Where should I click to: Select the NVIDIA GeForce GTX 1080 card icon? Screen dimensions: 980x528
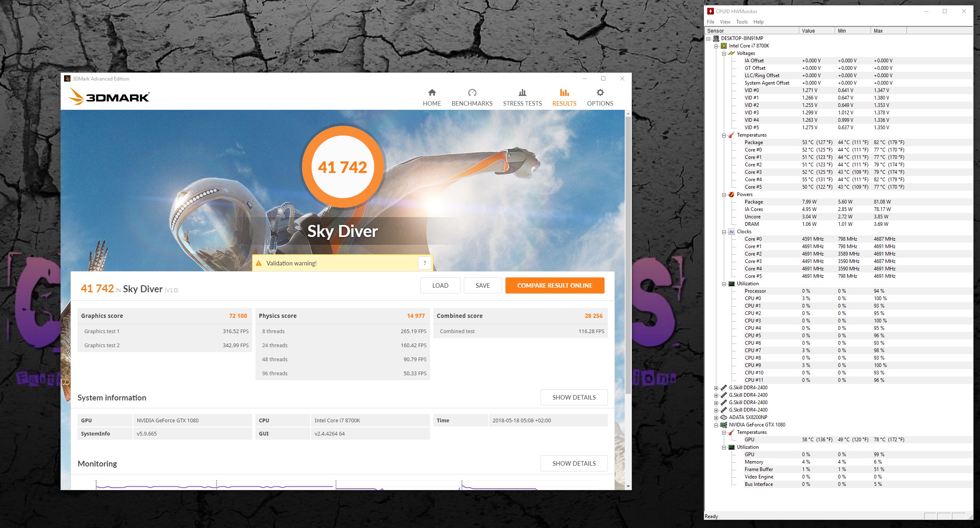click(724, 425)
